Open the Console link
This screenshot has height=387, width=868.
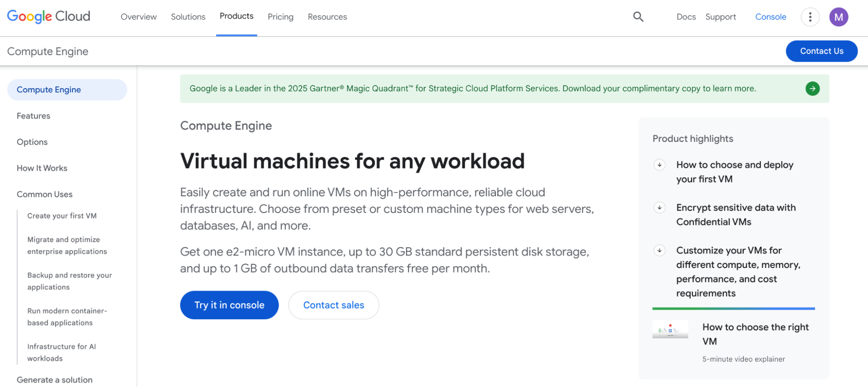[770, 17]
